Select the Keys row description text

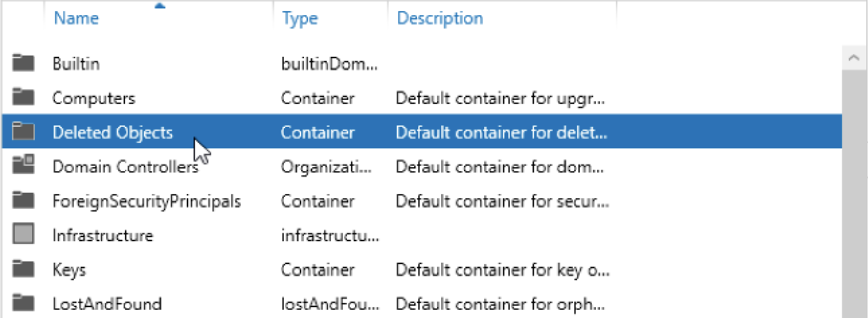pyautogui.click(x=502, y=270)
